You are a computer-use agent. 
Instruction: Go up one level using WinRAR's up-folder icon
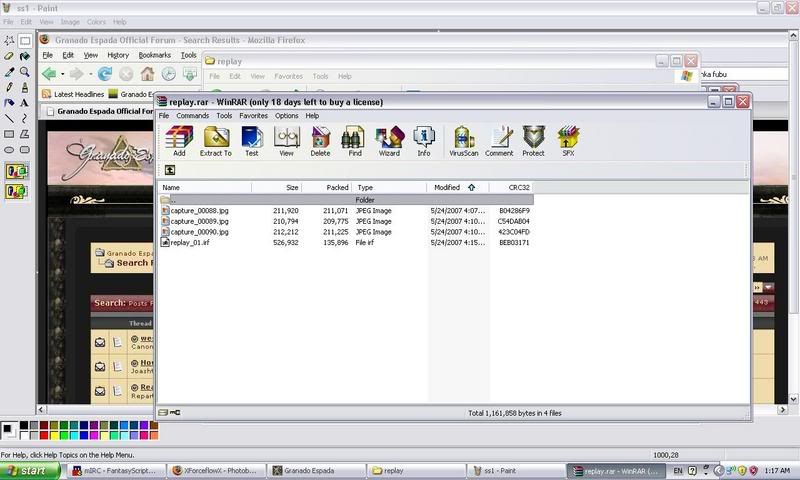coord(170,170)
